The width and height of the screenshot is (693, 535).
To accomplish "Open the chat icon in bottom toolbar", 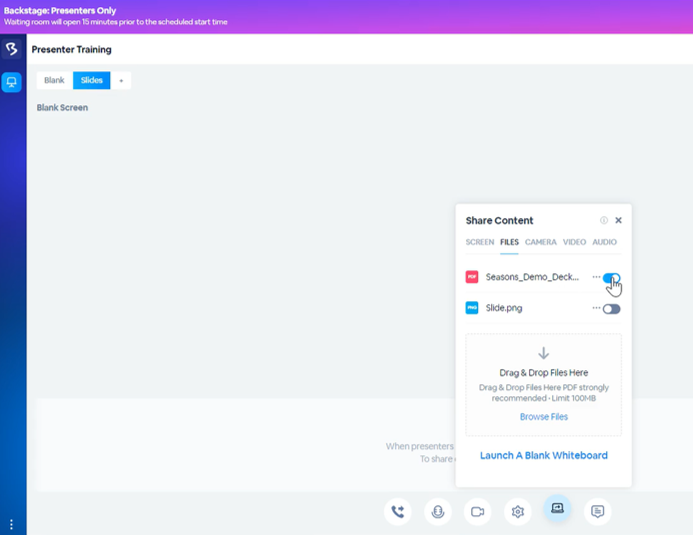I will pos(598,512).
